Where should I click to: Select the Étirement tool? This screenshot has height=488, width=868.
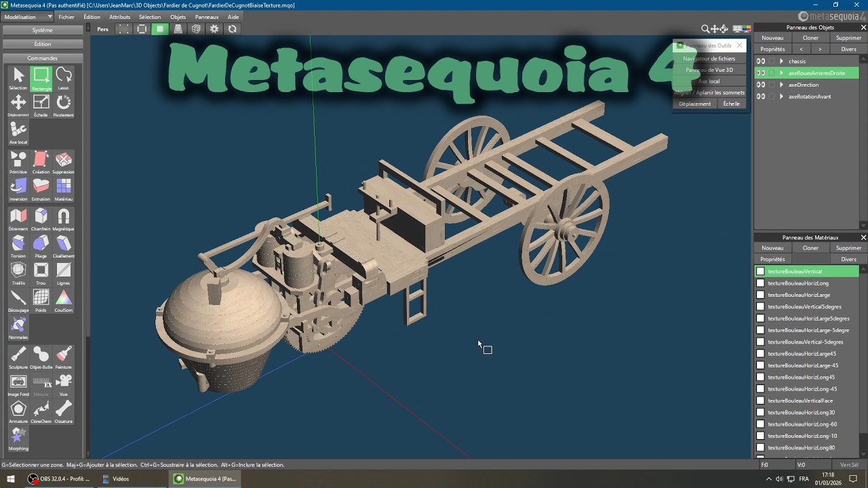pyautogui.click(x=18, y=220)
